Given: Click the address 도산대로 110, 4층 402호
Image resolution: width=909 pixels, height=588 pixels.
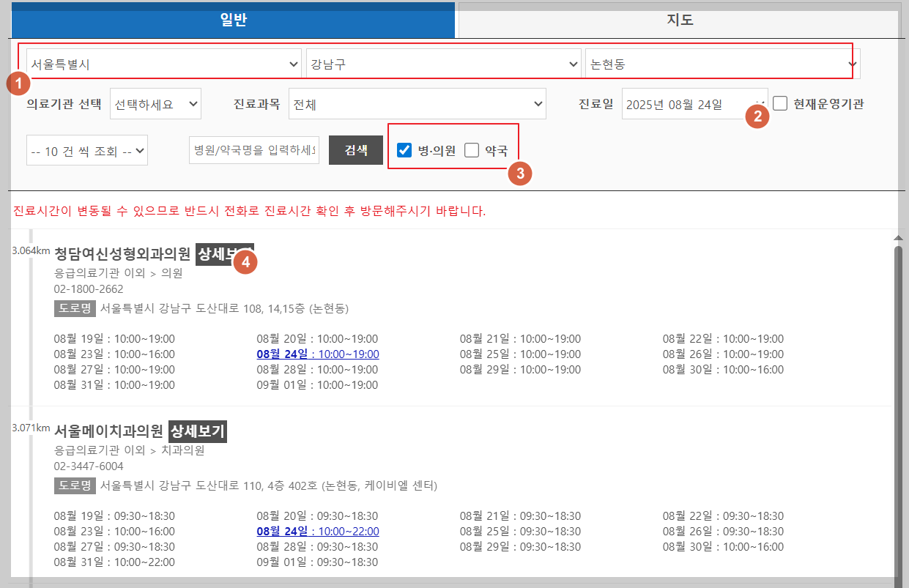Looking at the screenshot, I should click(268, 485).
